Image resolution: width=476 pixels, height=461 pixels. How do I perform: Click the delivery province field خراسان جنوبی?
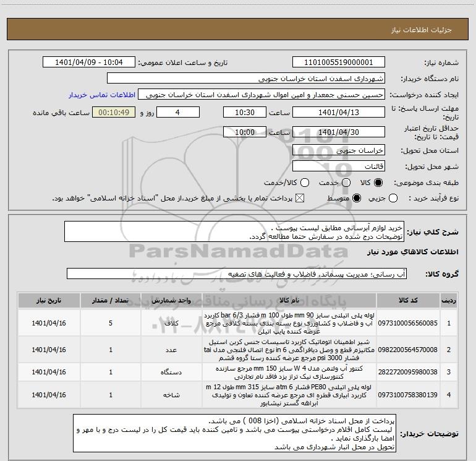339,150
